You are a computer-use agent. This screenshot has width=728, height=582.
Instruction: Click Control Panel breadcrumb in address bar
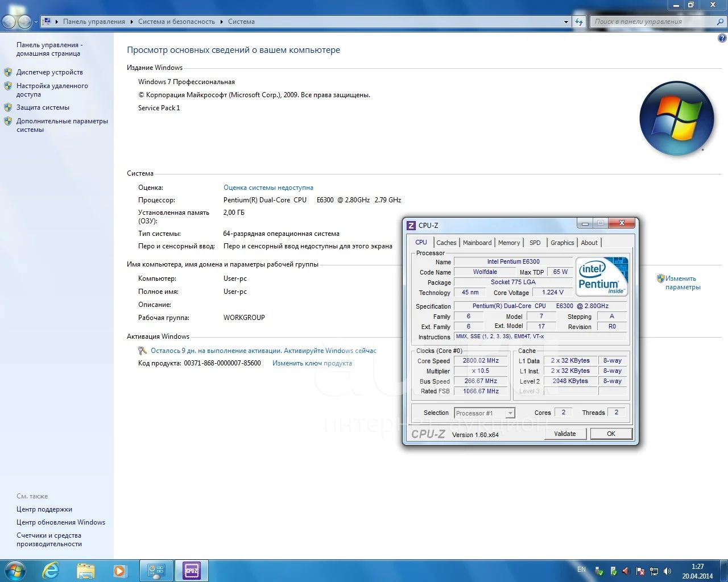[x=94, y=22]
